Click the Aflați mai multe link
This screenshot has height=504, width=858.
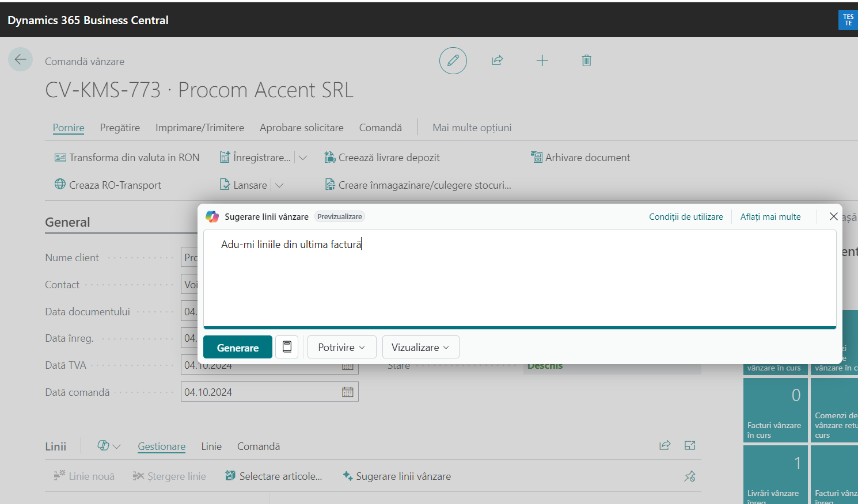tap(770, 217)
